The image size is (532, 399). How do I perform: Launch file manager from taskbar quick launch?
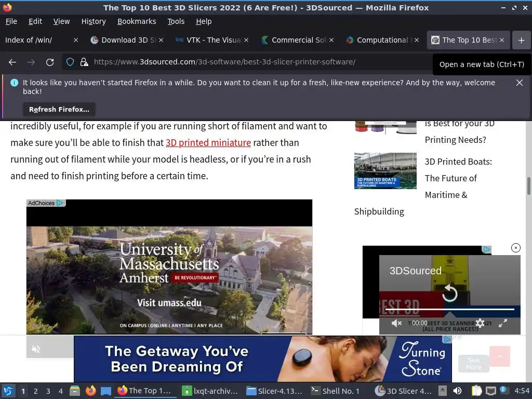click(75, 391)
